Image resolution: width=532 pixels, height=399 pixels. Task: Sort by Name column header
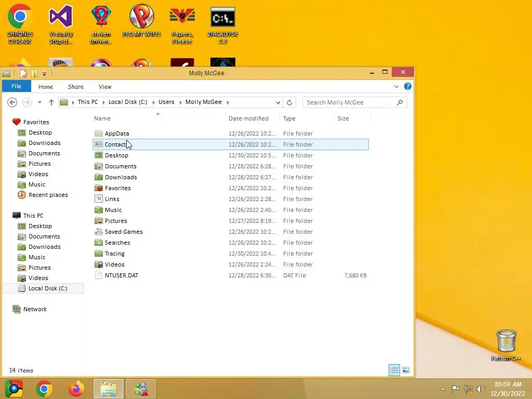click(102, 118)
